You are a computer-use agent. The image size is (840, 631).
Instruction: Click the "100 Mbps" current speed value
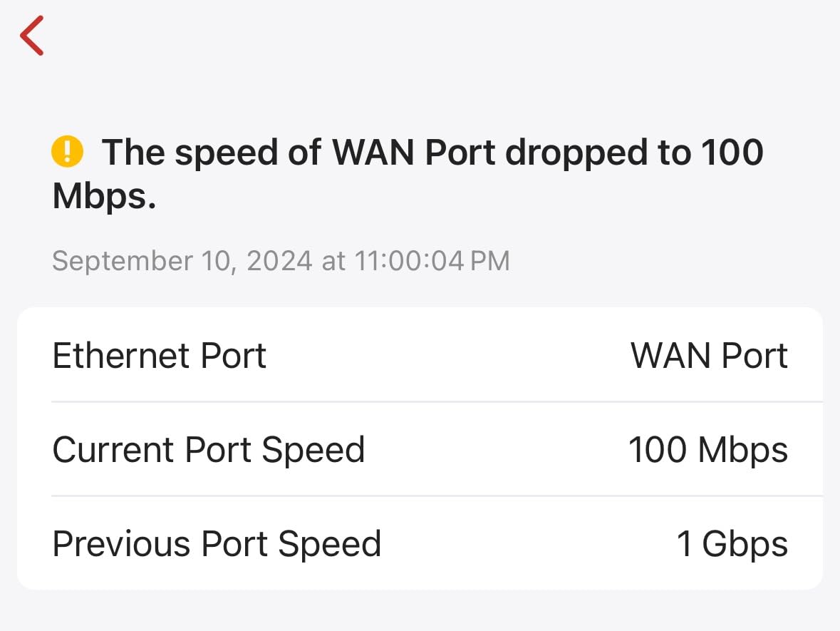click(x=707, y=450)
